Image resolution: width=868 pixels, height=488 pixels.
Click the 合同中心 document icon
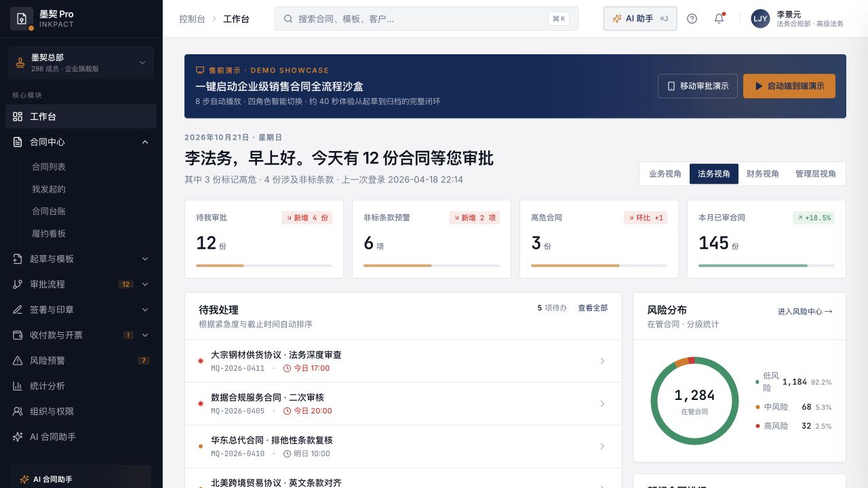[x=18, y=142]
